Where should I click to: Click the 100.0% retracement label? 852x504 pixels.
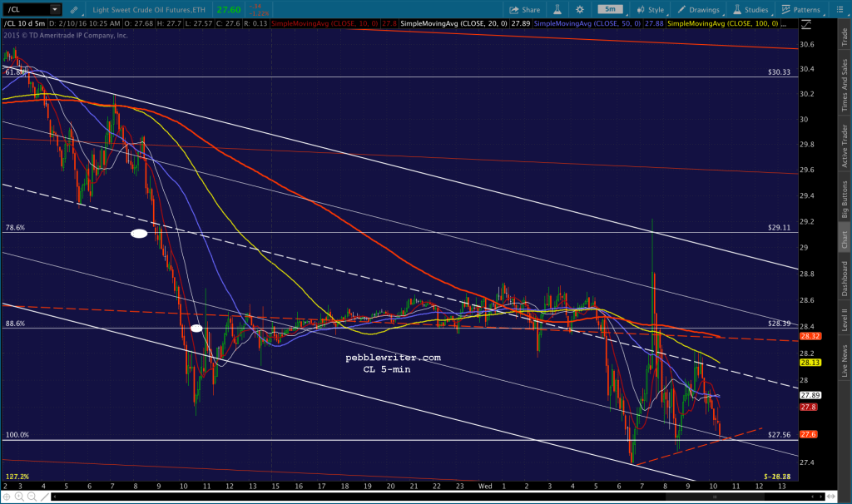tap(17, 435)
